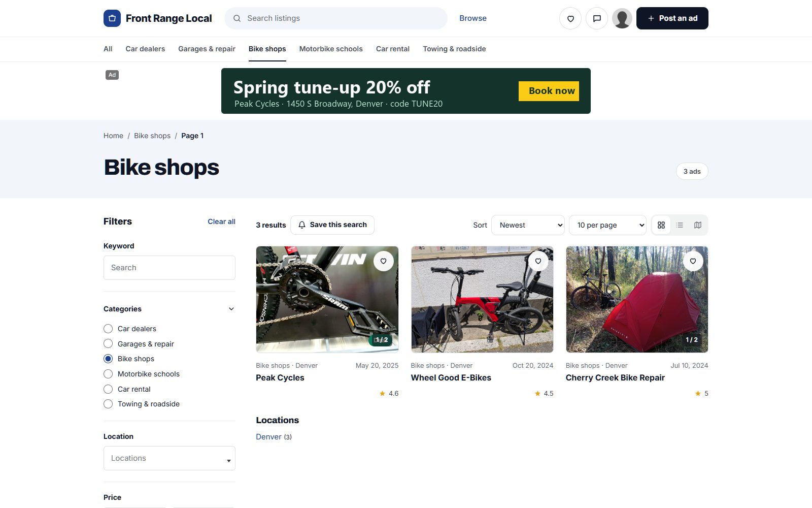Image resolution: width=812 pixels, height=508 pixels.
Task: Open the Locations filter dropdown
Action: (170, 458)
